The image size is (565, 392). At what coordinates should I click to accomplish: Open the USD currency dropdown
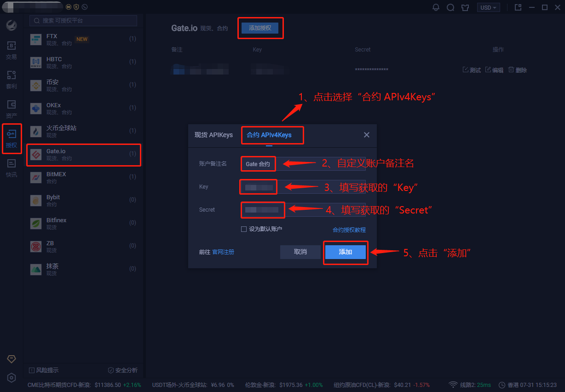tap(489, 7)
